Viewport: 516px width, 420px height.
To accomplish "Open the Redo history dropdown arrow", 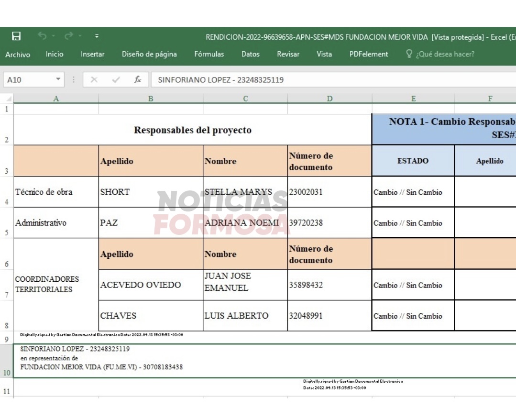I will (80, 35).
